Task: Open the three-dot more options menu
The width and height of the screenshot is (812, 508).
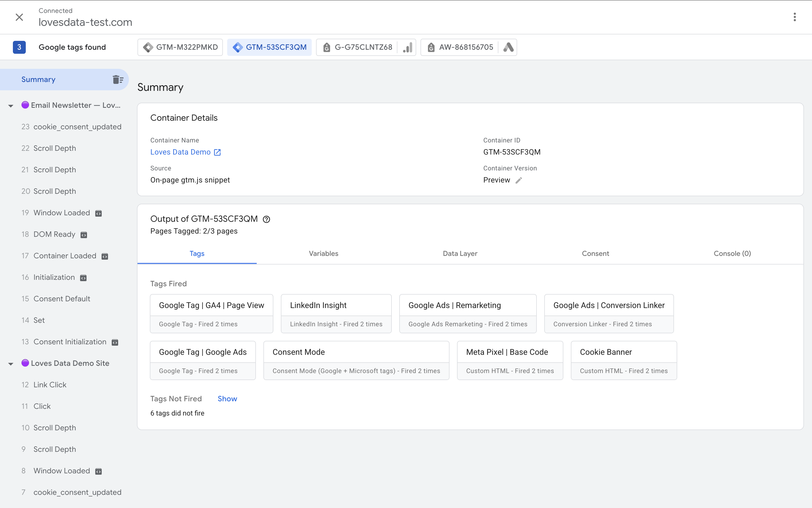Action: (795, 17)
